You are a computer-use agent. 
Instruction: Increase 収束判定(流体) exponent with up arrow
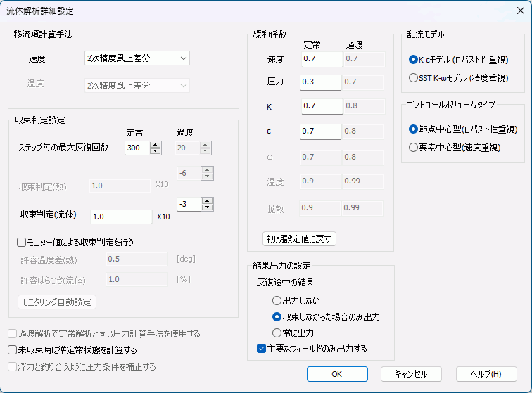pyautogui.click(x=207, y=200)
